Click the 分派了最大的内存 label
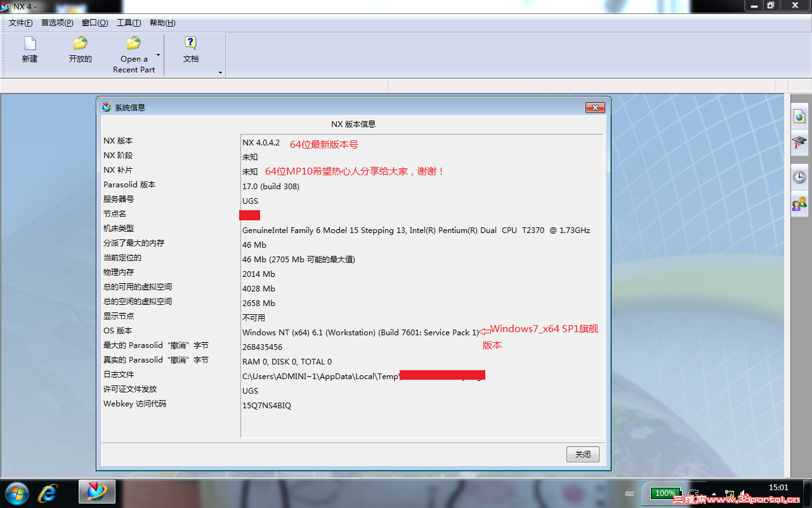 click(134, 243)
